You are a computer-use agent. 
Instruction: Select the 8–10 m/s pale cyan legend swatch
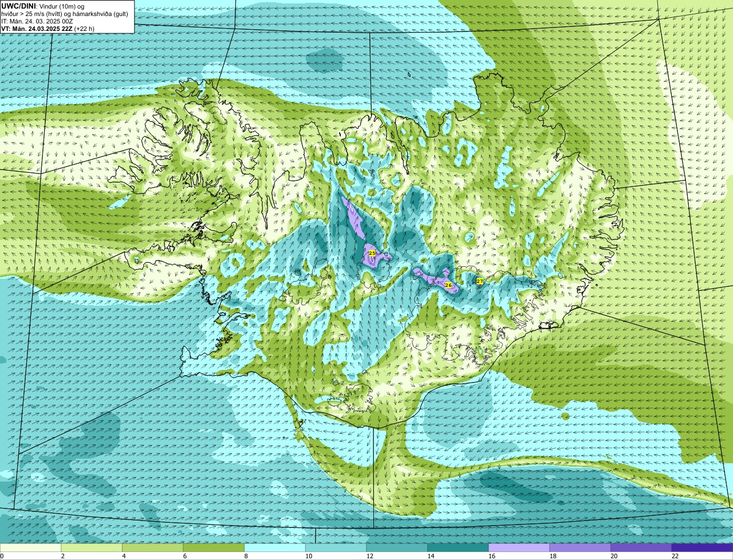click(275, 547)
